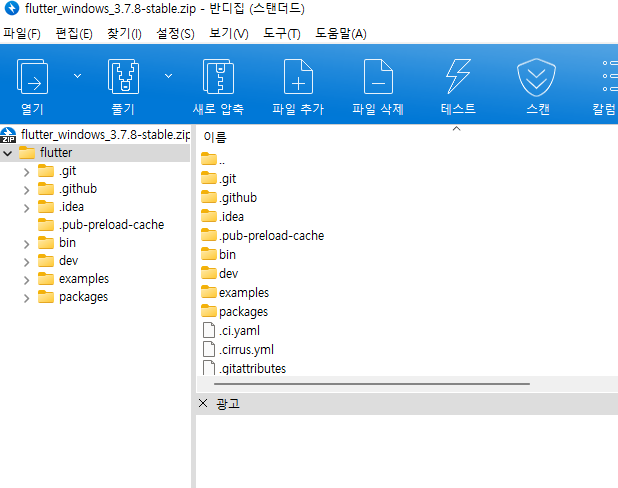Open the 설정(S) menu
This screenshot has width=618, height=488.
[x=175, y=34]
